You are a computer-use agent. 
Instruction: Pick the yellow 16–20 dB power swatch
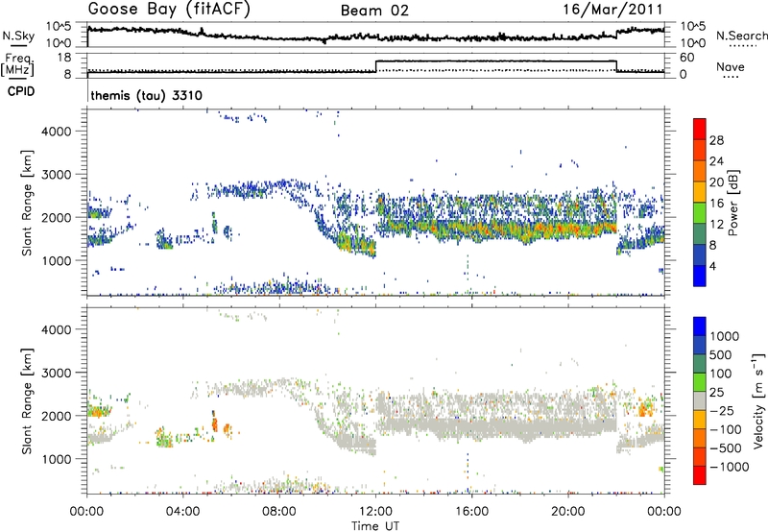tap(700, 192)
